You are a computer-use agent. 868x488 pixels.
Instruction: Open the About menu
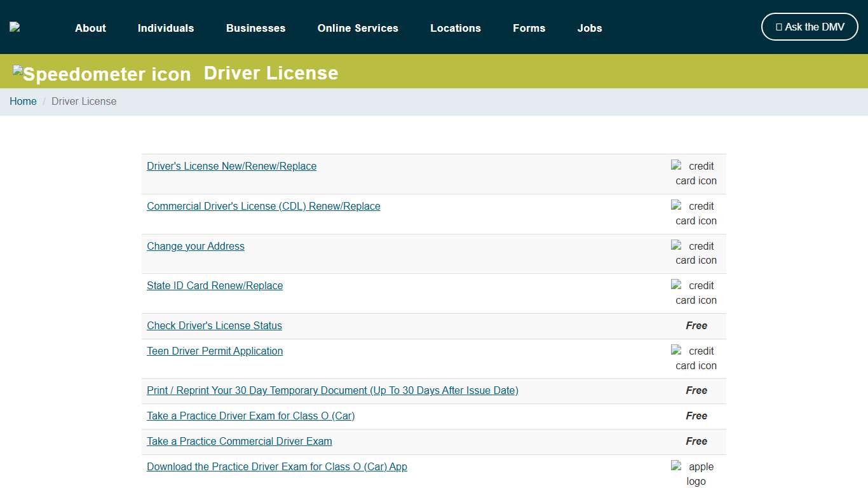[x=90, y=28]
